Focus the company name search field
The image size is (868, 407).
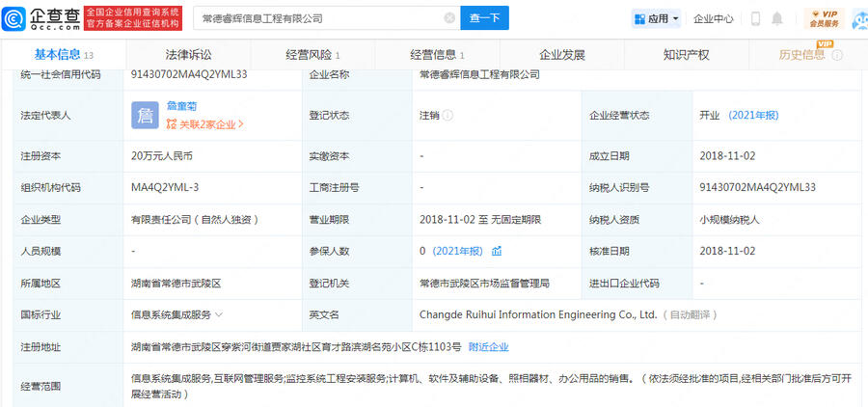318,18
